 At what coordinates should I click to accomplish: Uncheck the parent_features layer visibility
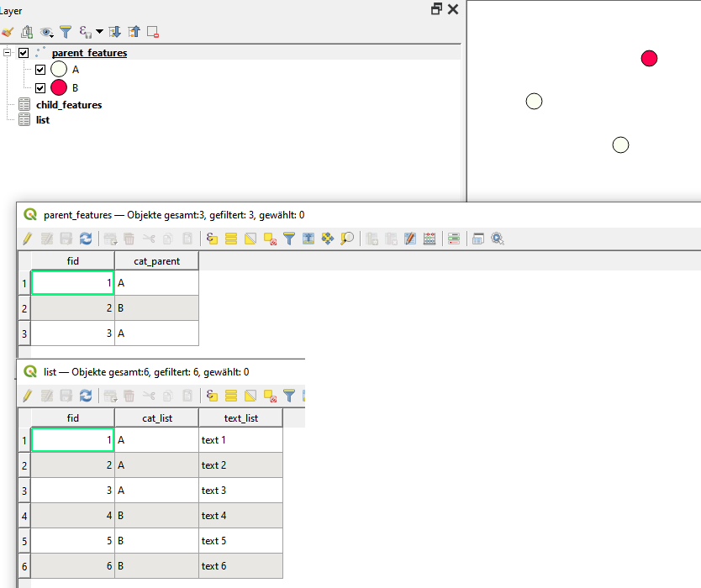click(23, 52)
